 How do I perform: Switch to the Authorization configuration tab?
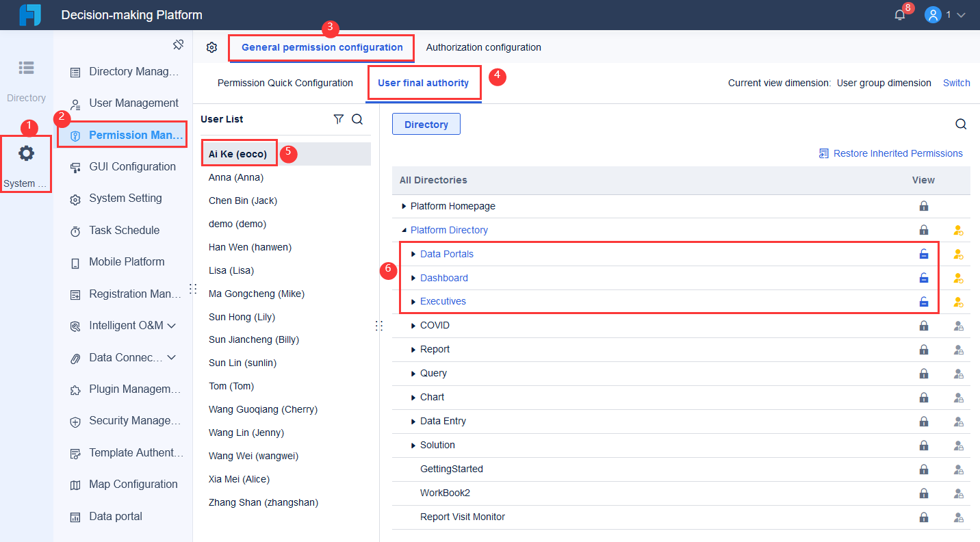point(483,47)
